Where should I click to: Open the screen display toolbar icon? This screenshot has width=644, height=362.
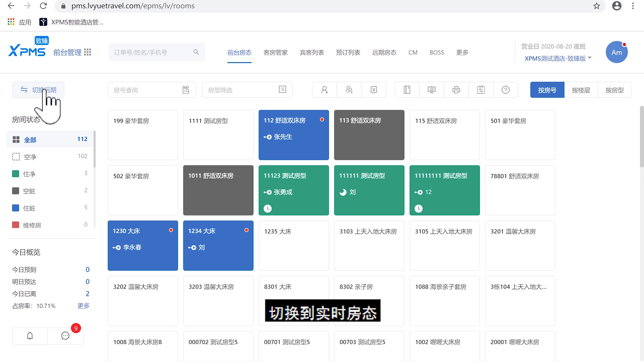coord(432,90)
